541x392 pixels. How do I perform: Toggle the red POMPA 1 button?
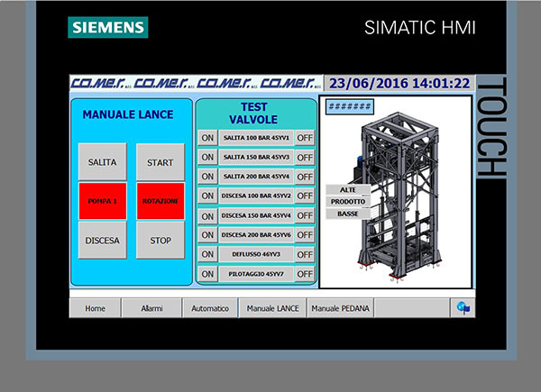(103, 200)
